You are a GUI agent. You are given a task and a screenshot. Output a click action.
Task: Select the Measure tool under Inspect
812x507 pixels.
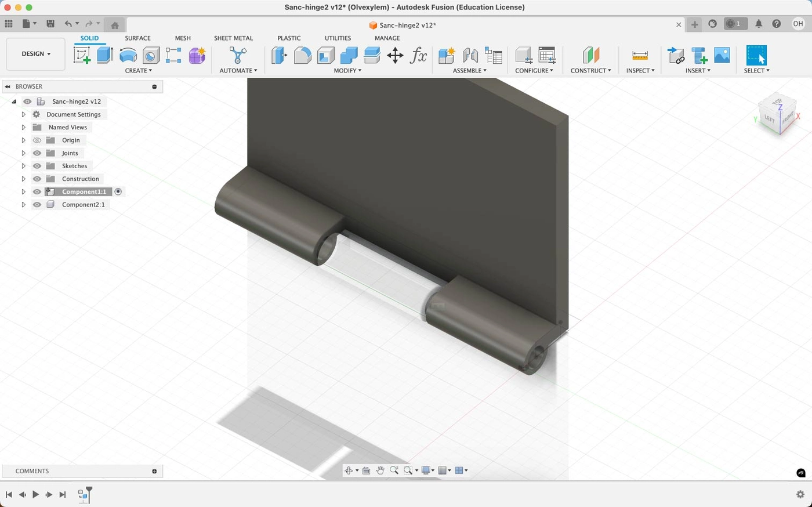point(640,56)
